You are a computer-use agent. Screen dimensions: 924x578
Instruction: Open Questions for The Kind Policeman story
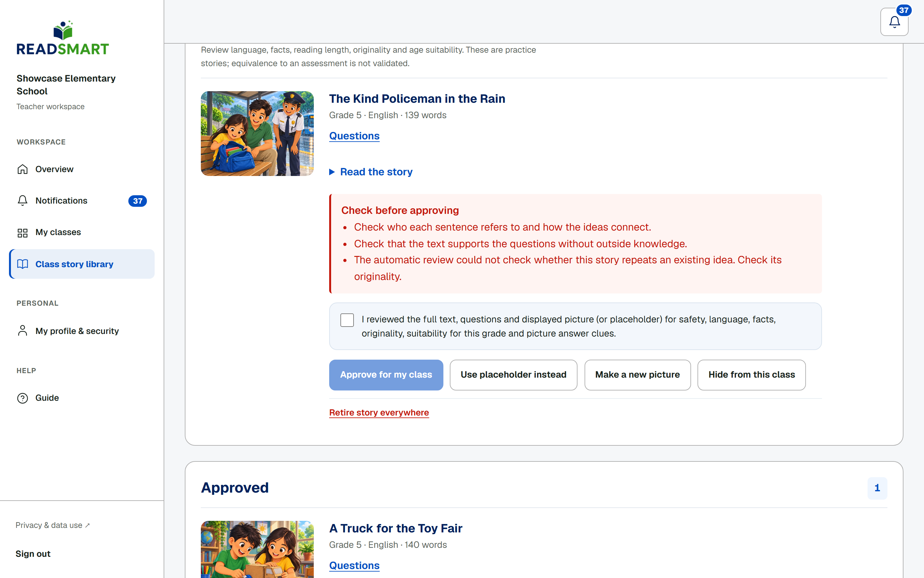[354, 136]
